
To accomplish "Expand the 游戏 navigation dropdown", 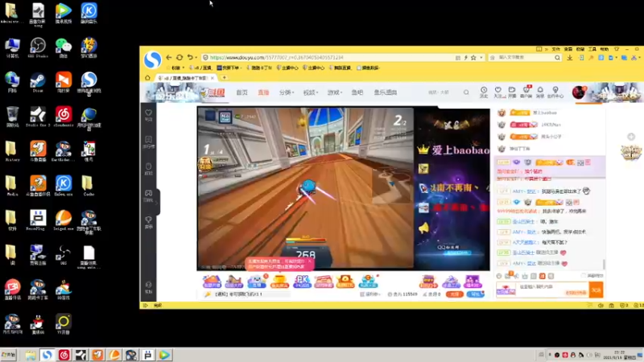I will [335, 93].
